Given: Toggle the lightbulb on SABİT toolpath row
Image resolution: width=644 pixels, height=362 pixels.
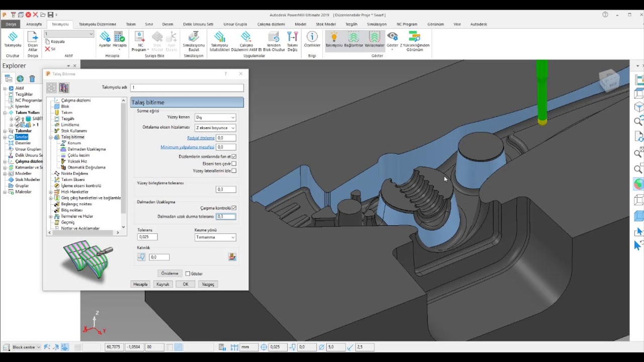Looking at the screenshot, I should tap(23, 119).
